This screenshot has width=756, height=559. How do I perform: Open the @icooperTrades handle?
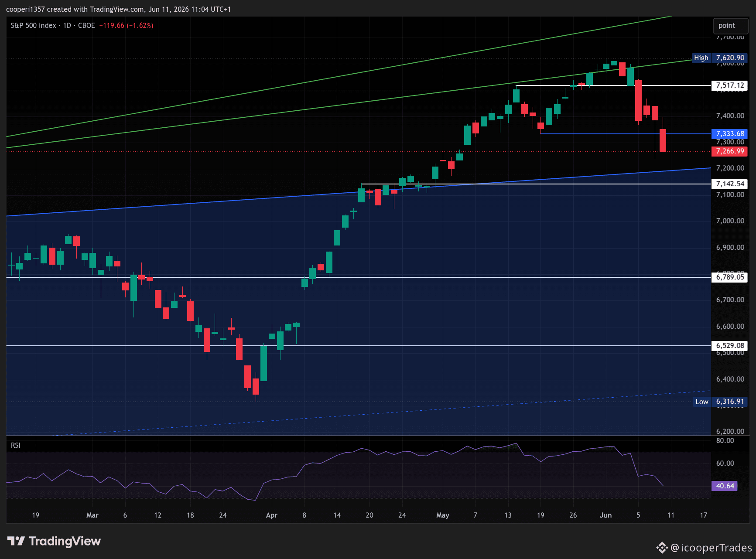[712, 547]
